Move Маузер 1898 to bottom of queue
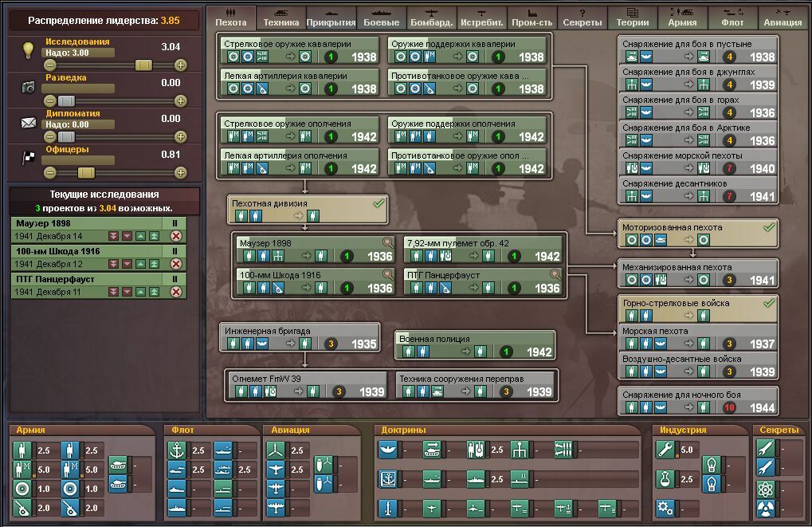 [113, 236]
